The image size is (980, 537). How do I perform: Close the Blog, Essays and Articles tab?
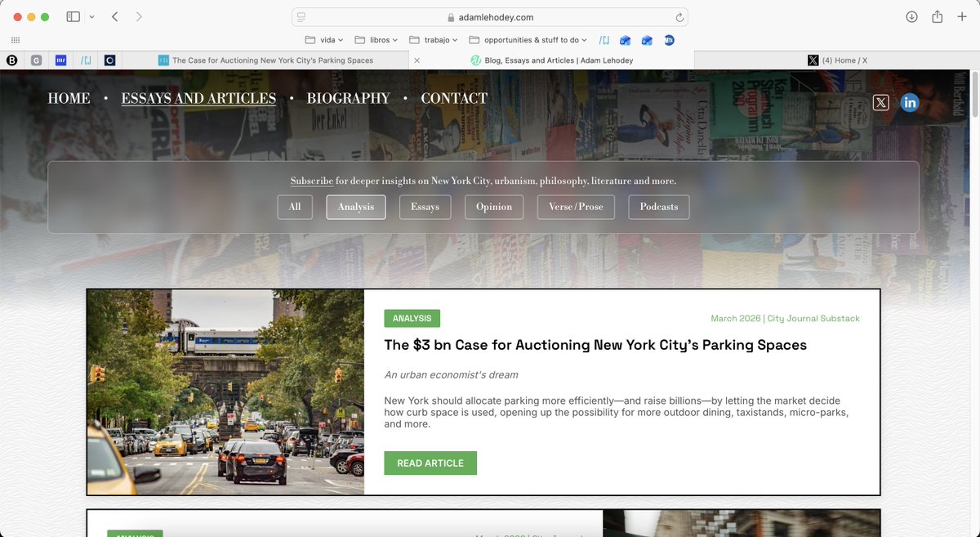(x=417, y=60)
